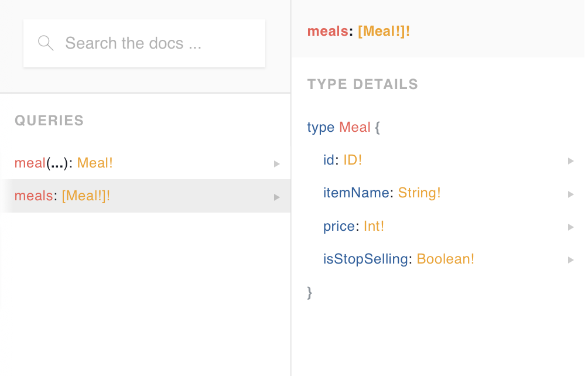This screenshot has height=376, width=588.
Task: Click the arrow beside itemName field
Action: (x=571, y=193)
